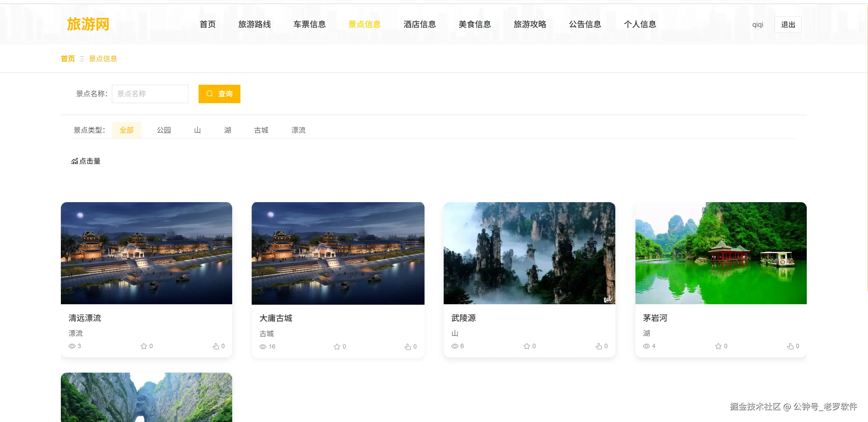This screenshot has height=422, width=868.
Task: Sort by 点击量 chart icon
Action: (74, 161)
